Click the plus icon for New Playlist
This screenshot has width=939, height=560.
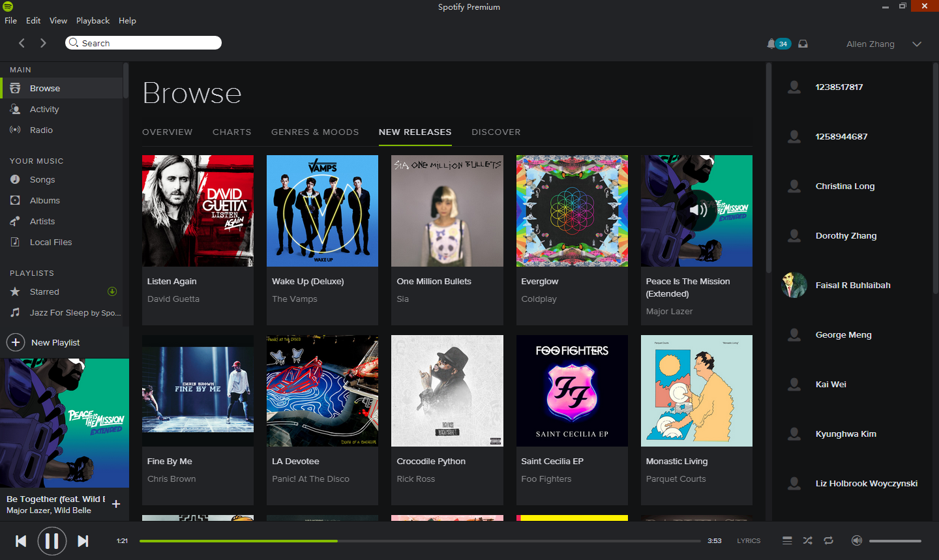(16, 342)
